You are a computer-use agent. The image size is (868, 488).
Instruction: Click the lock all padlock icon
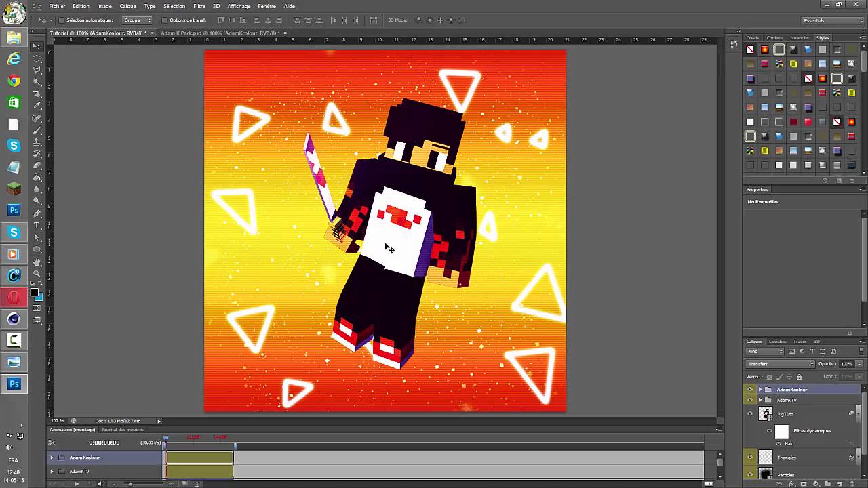click(x=799, y=377)
